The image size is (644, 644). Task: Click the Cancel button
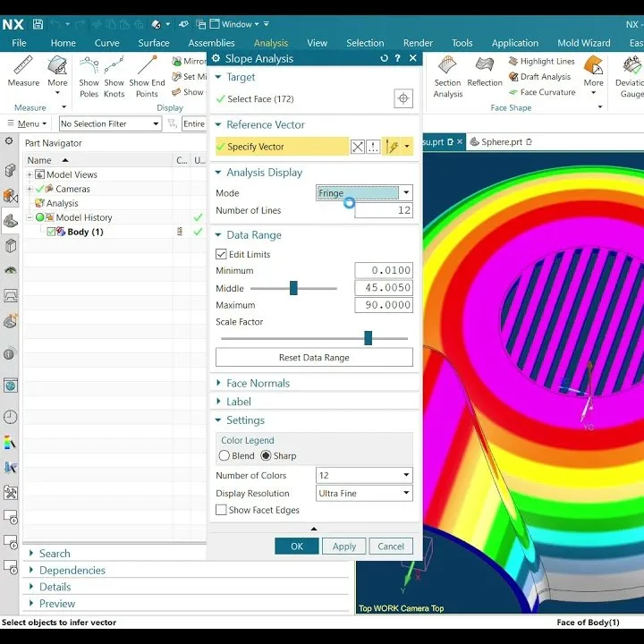391,547
